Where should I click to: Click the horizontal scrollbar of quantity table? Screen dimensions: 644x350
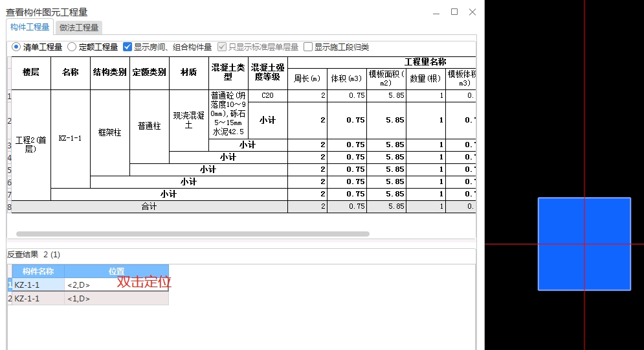[x=193, y=234]
